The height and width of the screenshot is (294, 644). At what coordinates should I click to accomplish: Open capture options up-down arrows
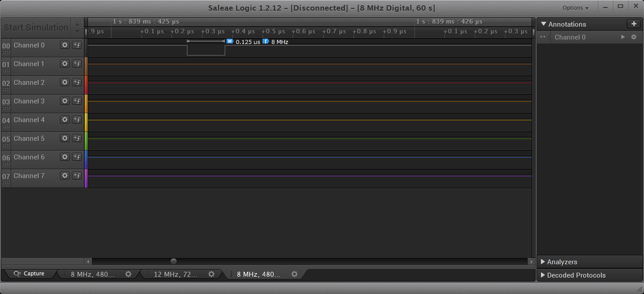pyautogui.click(x=77, y=28)
